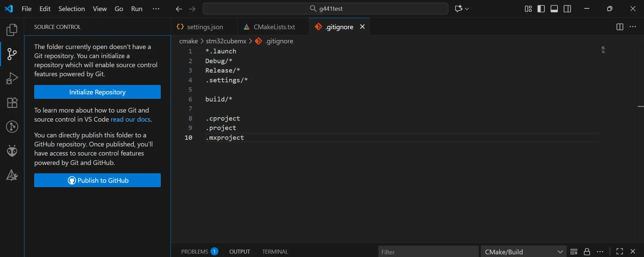Toggle output scroll lock

(x=587, y=252)
